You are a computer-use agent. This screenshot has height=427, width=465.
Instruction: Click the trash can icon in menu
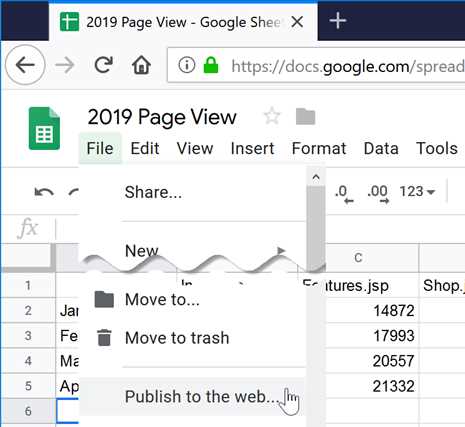104,337
